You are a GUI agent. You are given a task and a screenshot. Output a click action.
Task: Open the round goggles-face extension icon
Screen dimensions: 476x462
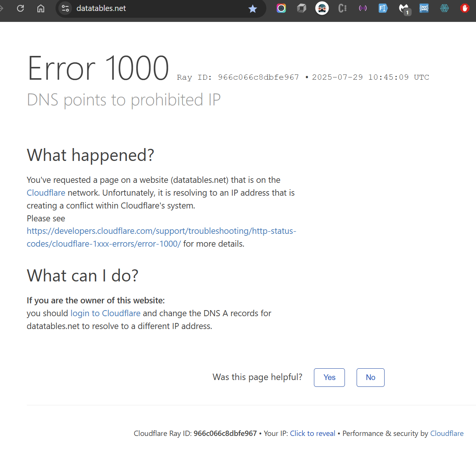[x=322, y=8]
